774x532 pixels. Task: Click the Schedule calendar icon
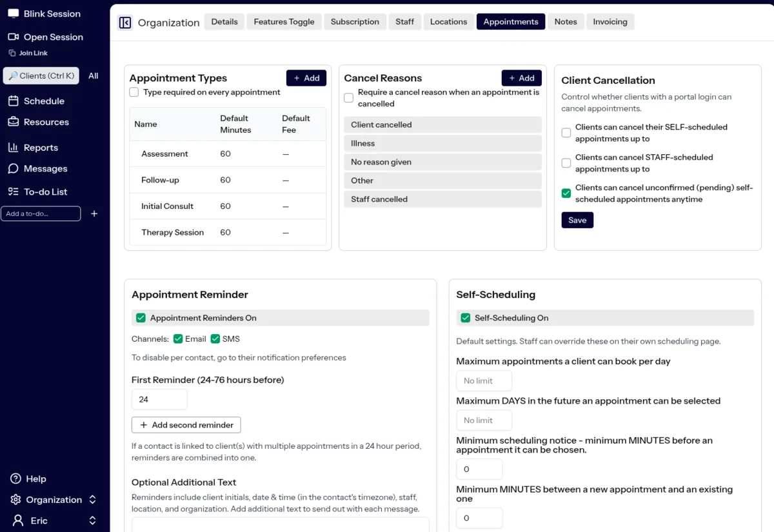[x=13, y=101]
